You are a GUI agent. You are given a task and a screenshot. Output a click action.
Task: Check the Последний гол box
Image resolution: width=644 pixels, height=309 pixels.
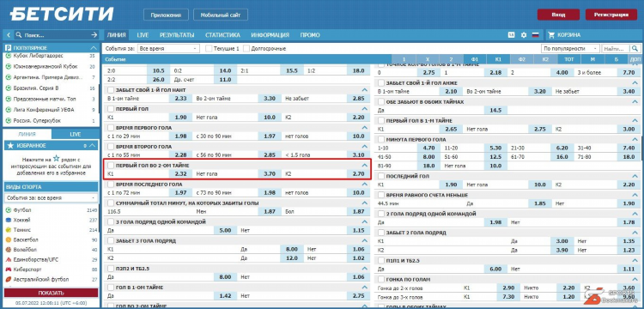pos(381,176)
